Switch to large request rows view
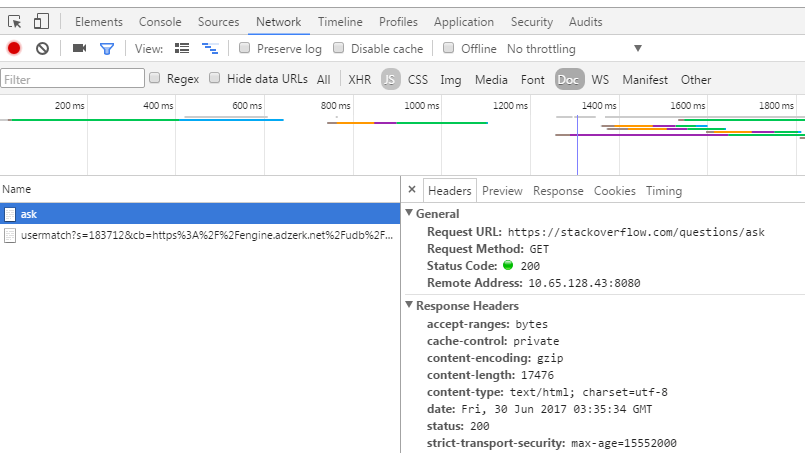805x453 pixels. pos(182,48)
